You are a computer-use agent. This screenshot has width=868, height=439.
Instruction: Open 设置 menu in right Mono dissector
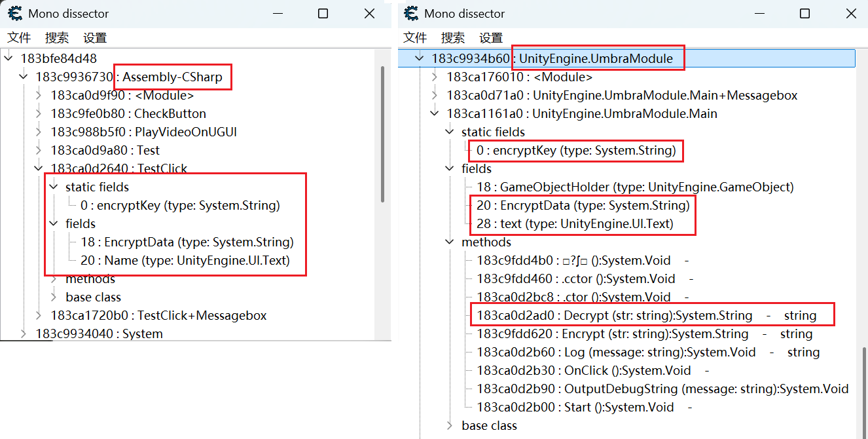(x=491, y=38)
